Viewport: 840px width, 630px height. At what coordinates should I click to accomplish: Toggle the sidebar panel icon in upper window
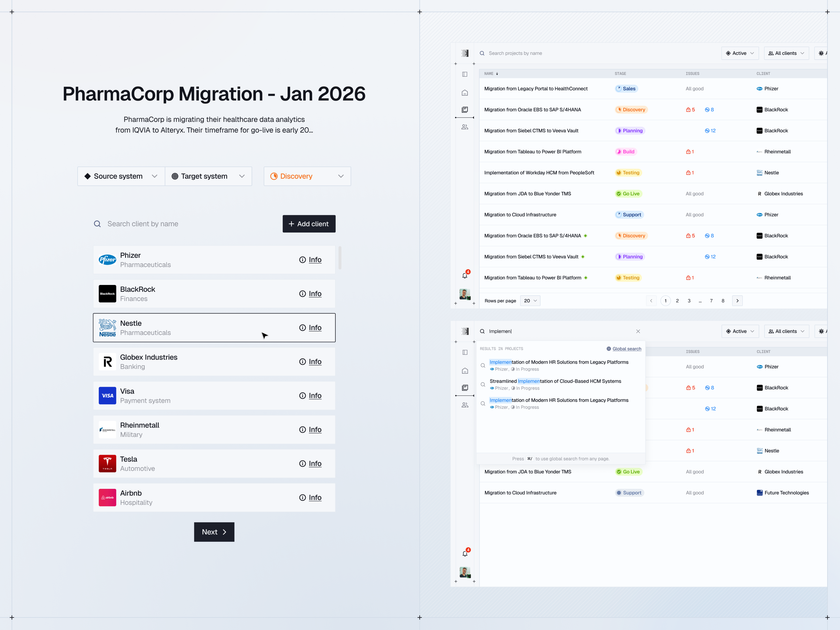tap(465, 74)
